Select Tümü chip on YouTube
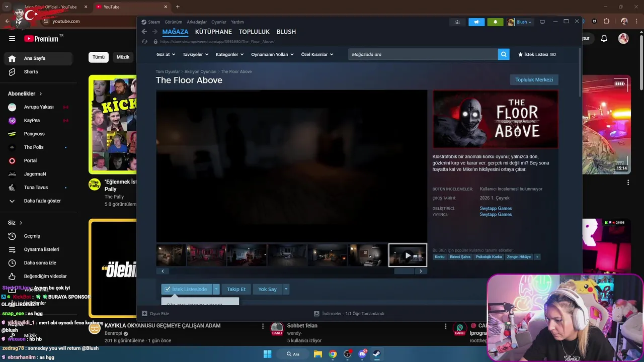644x362 pixels. pyautogui.click(x=99, y=57)
